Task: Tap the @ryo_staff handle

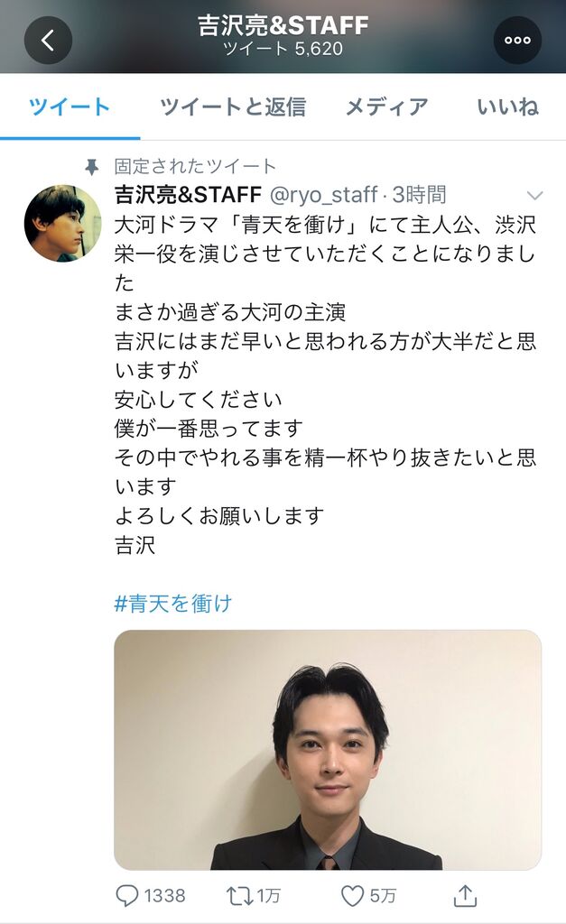Action: click(323, 195)
